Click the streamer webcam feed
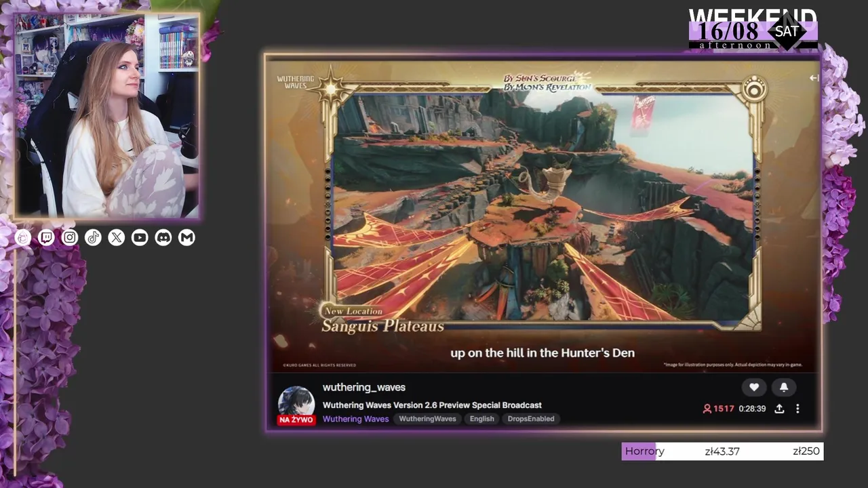 coord(106,116)
